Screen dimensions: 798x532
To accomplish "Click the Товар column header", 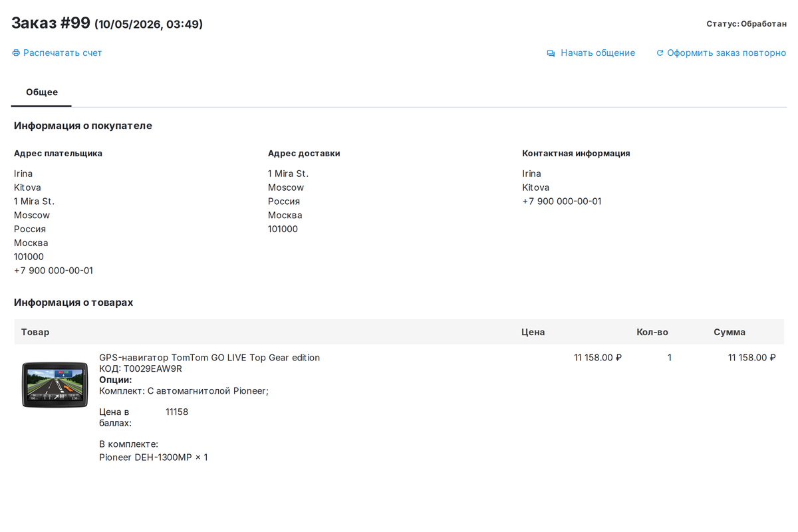I will coord(35,332).
